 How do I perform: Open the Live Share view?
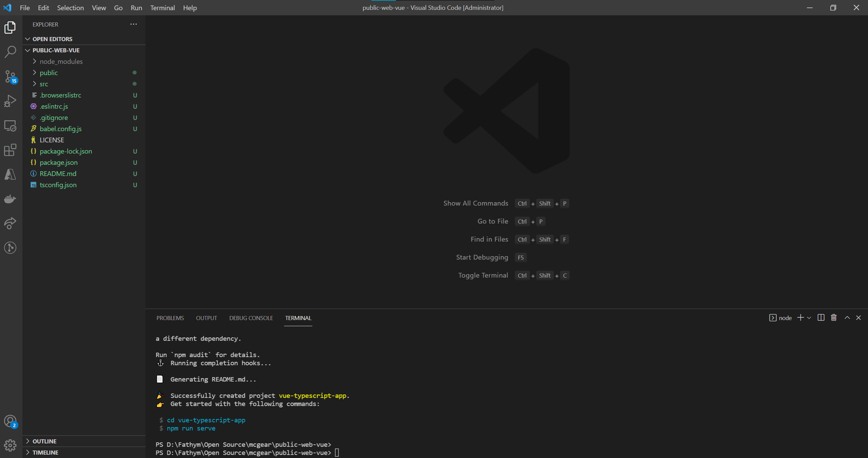tap(10, 223)
